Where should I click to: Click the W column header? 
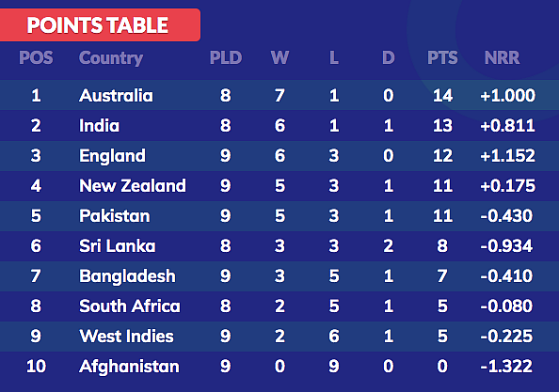click(x=279, y=57)
